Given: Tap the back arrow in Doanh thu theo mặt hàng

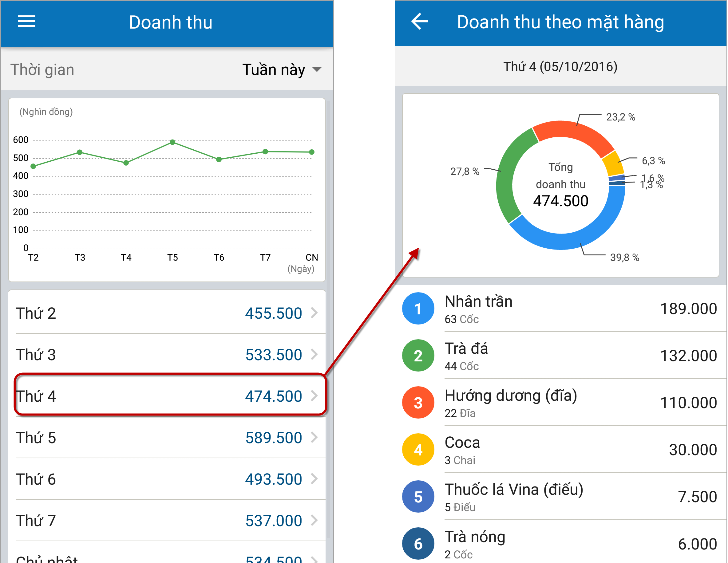Looking at the screenshot, I should pyautogui.click(x=420, y=22).
